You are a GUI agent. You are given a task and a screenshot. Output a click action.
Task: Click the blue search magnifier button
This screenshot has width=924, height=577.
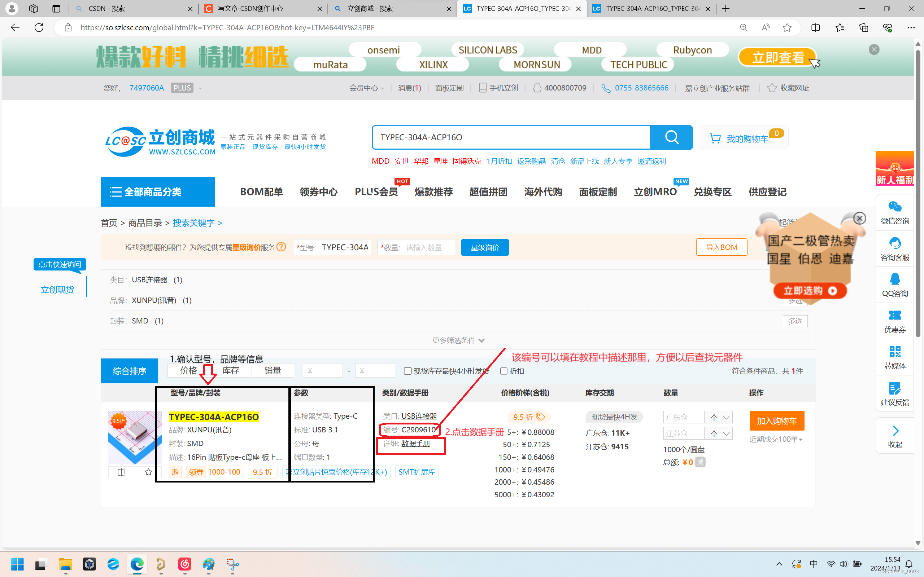(x=671, y=137)
